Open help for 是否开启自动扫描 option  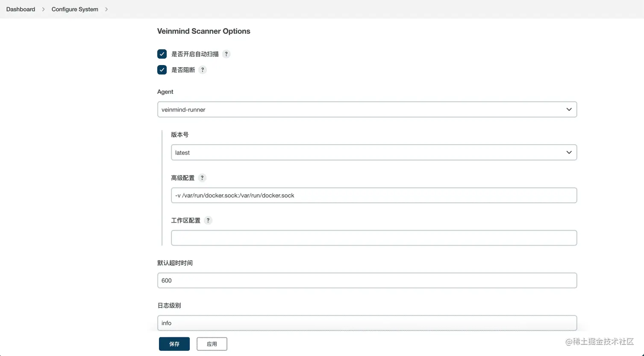226,54
